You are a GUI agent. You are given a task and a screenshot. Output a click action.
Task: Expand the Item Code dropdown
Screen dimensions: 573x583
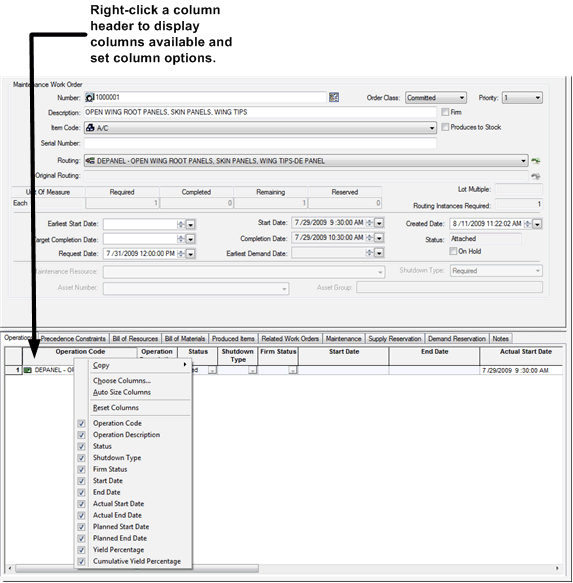point(432,128)
